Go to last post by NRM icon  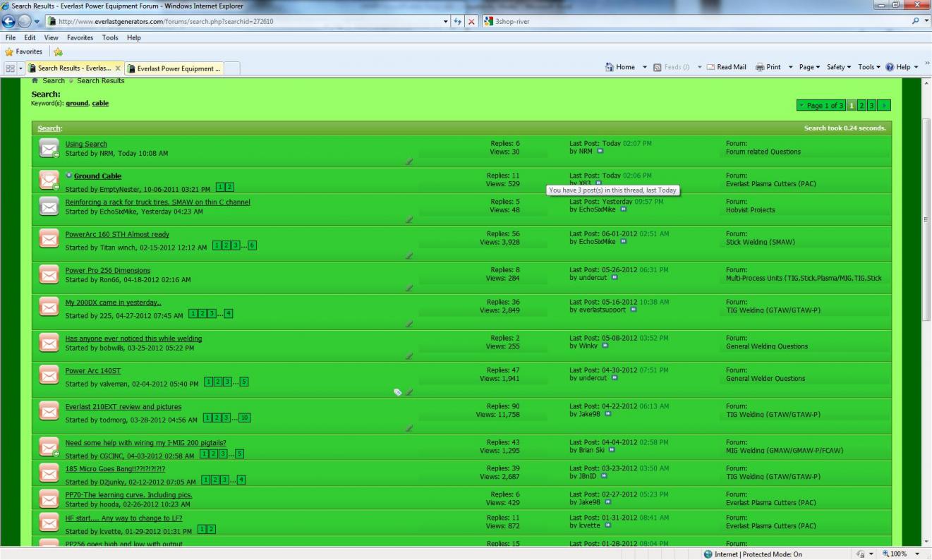(600, 152)
